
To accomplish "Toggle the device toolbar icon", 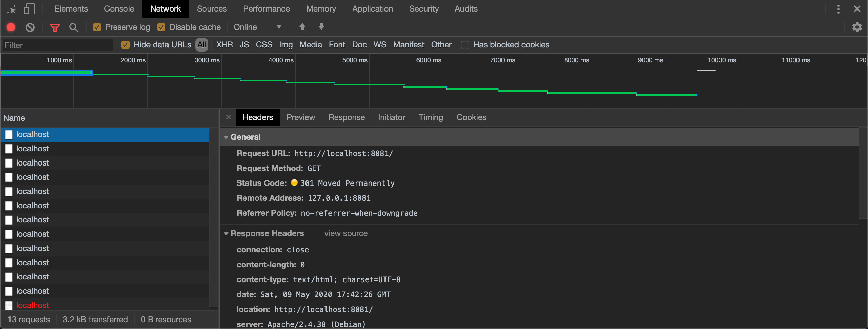I will (x=29, y=9).
